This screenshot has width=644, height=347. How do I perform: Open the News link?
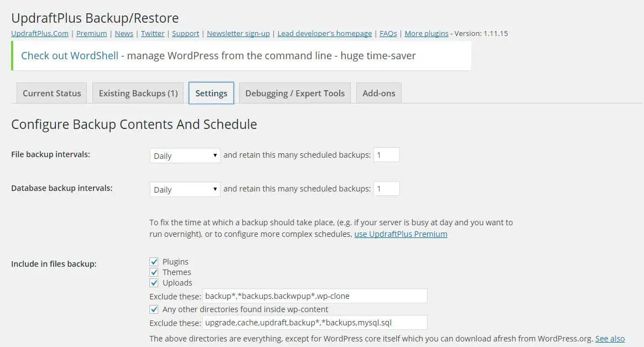click(x=123, y=33)
